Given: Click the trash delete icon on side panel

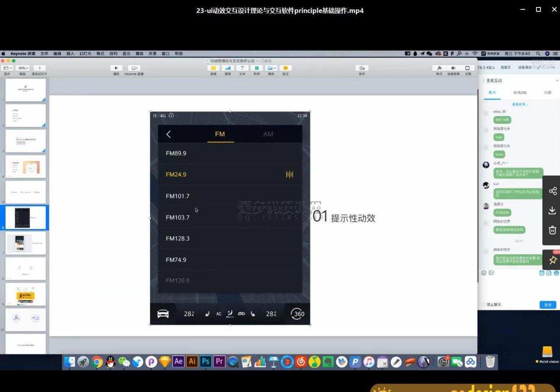Looking at the screenshot, I should 553,230.
